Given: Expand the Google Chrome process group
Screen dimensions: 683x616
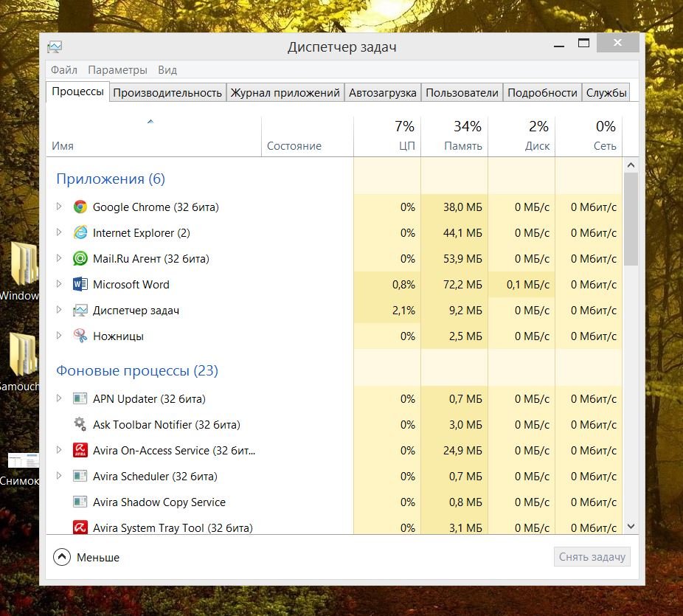Looking at the screenshot, I should [60, 207].
